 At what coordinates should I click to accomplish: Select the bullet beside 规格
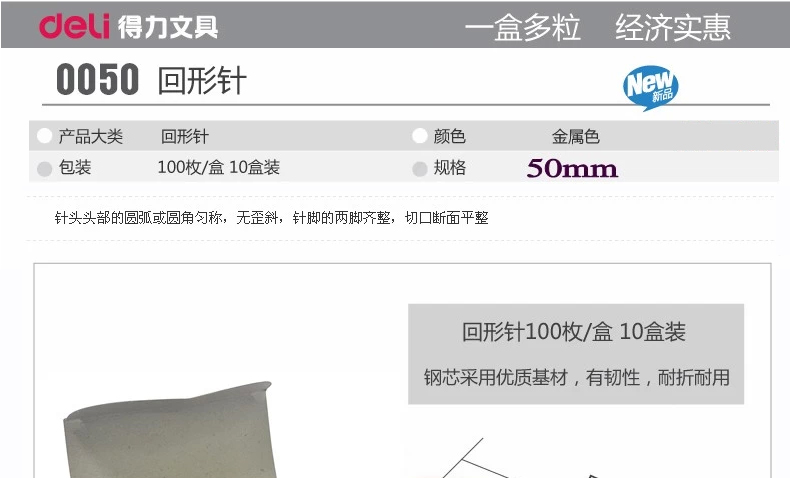tap(420, 169)
